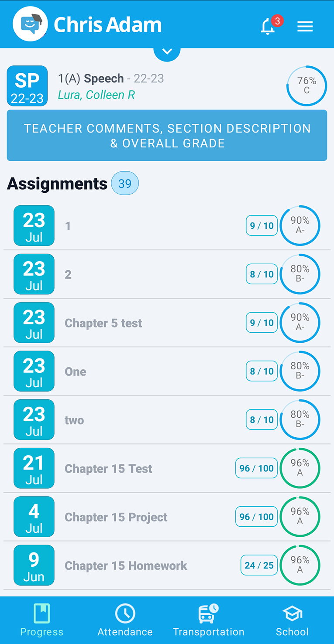Screen dimensions: 334x644
Task: Tap the 4 Jul date tile
Action: (x=34, y=517)
